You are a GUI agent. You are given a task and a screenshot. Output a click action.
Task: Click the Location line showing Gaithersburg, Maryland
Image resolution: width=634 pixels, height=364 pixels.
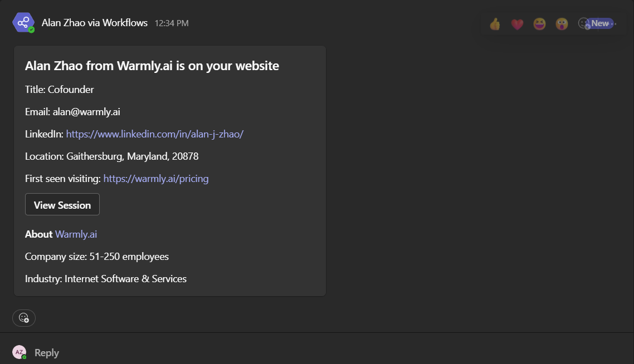pyautogui.click(x=112, y=156)
